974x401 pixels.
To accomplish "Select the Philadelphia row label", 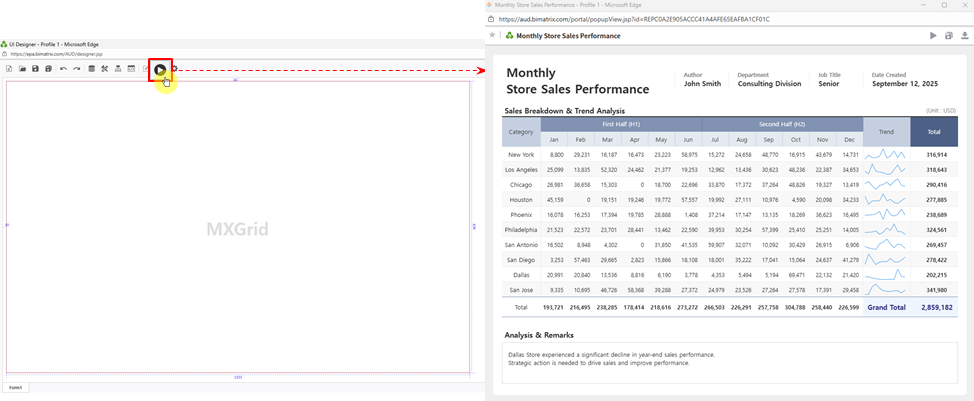I will point(521,230).
